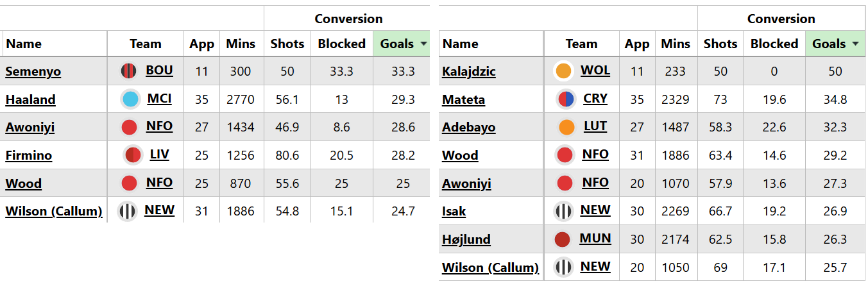Open Goals sort arrow in Kalajdzic's table
Viewport: 868px width, 295px height.
point(855,44)
